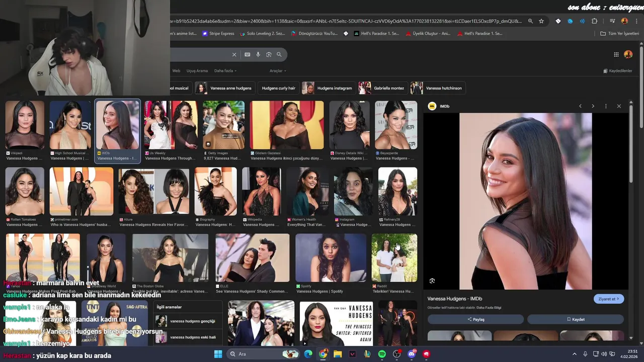Select the Vanessa anne hudgens chip
The width and height of the screenshot is (644, 362).
224,88
